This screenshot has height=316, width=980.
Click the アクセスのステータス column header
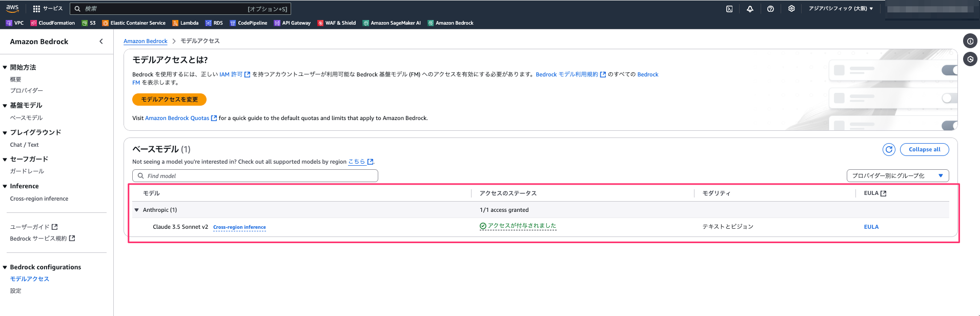coord(508,193)
